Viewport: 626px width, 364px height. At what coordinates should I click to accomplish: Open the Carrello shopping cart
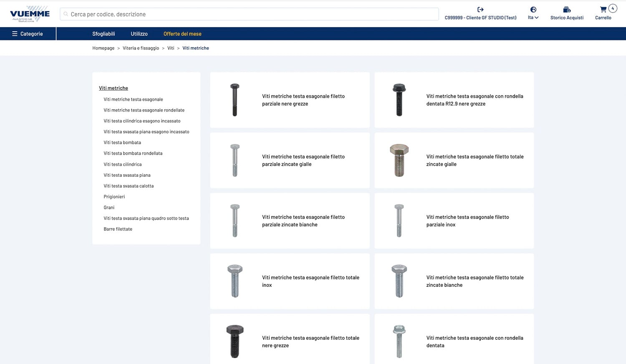(603, 10)
